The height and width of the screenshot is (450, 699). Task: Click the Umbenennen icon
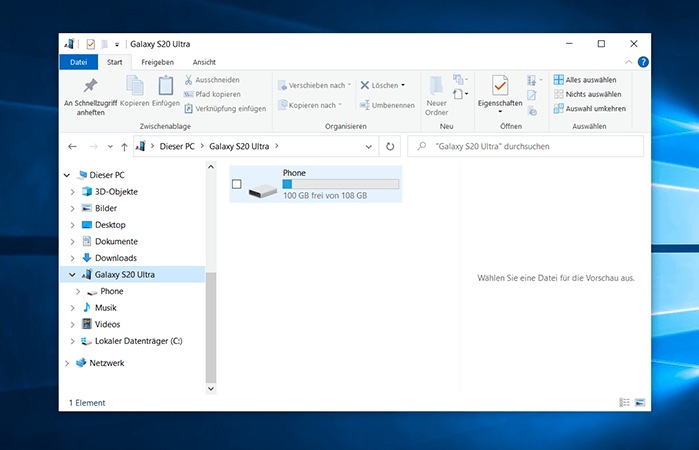point(365,105)
